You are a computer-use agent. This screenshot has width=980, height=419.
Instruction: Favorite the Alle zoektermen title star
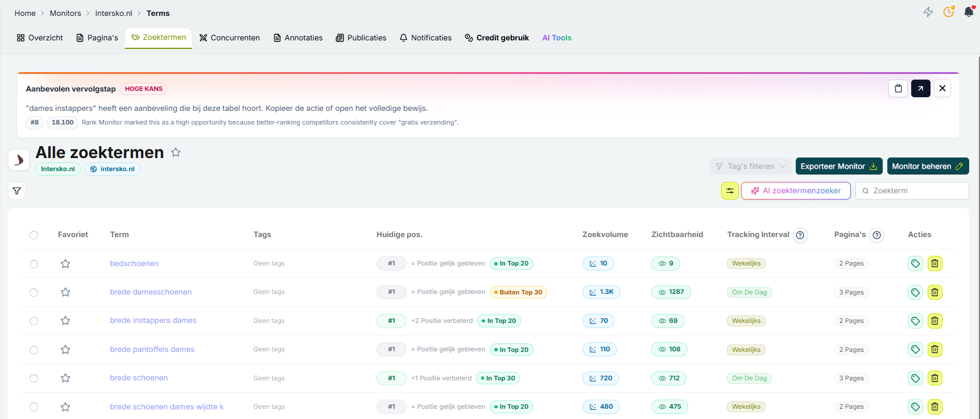(x=176, y=152)
